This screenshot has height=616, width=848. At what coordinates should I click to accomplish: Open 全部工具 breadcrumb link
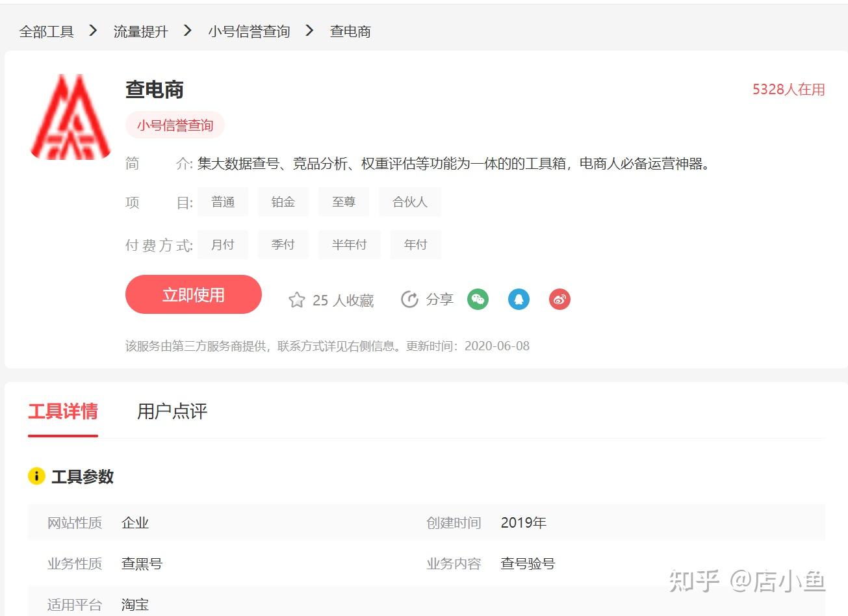click(47, 31)
